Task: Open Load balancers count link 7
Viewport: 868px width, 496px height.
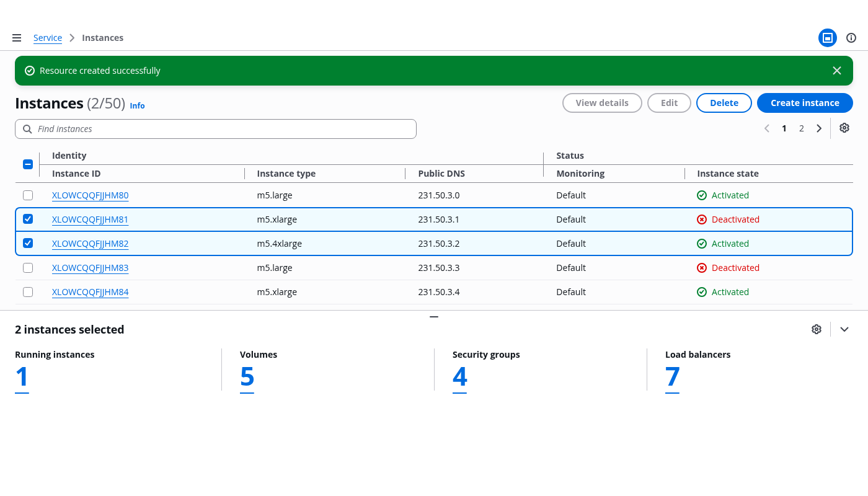Action: 673,377
